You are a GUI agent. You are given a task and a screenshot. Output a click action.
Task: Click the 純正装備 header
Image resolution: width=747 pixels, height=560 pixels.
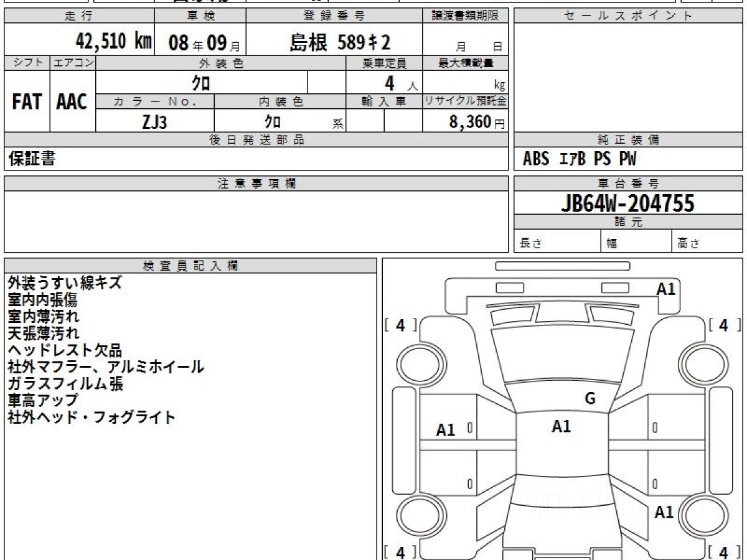[x=628, y=140]
